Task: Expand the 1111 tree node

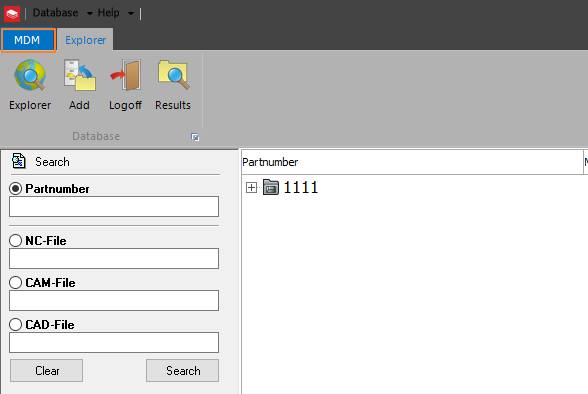Action: [251, 187]
